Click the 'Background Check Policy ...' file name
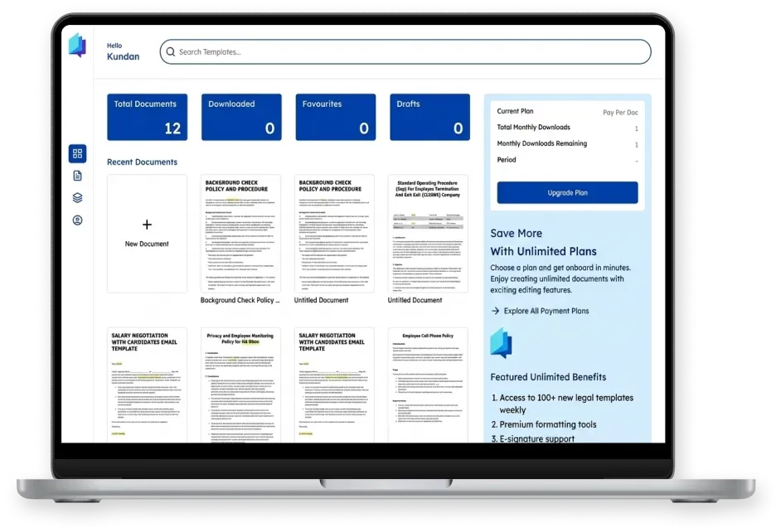781x532 pixels. [240, 300]
